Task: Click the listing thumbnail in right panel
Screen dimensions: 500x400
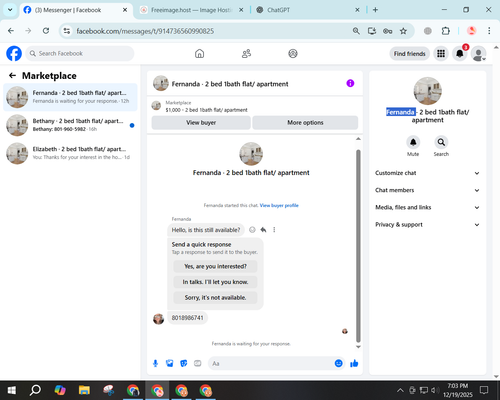Action: 427,91
